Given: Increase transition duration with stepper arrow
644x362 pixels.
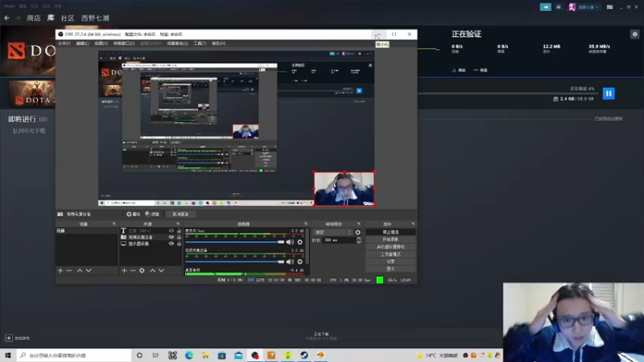Looking at the screenshot, I should (x=358, y=238).
